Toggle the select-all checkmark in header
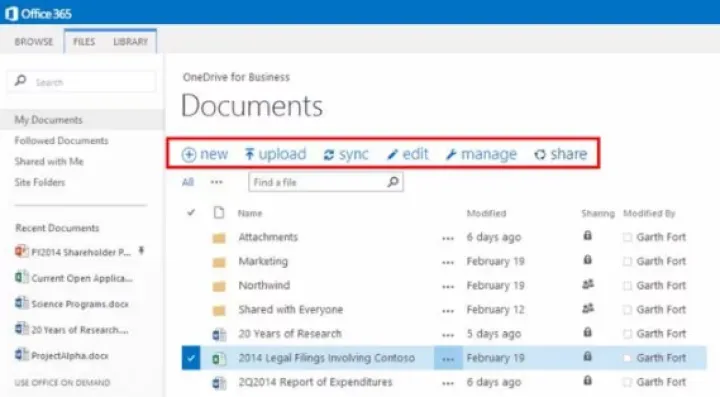Screen dimensions: 720x397 coord(191,212)
